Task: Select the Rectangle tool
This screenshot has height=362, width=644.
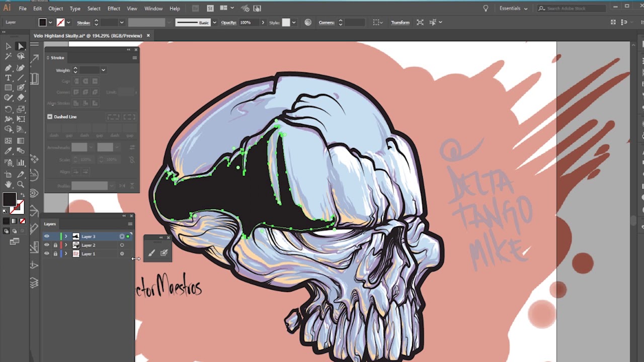Action: (9, 88)
